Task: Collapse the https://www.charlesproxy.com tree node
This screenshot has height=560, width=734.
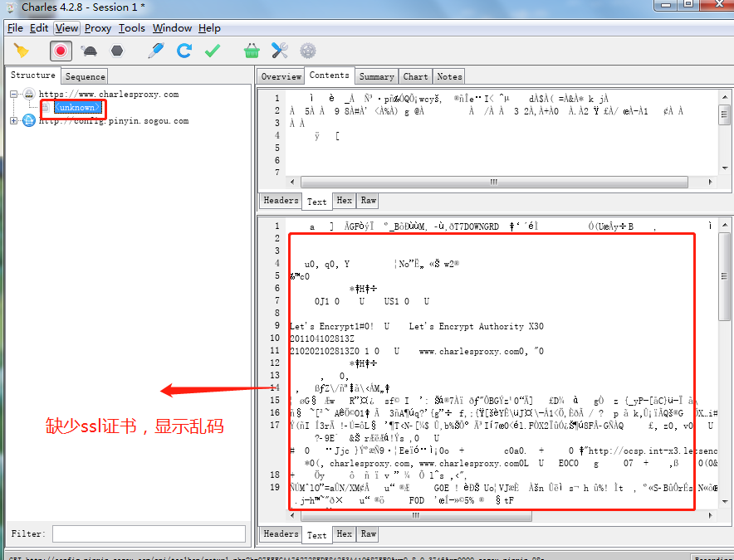Action: (x=13, y=94)
